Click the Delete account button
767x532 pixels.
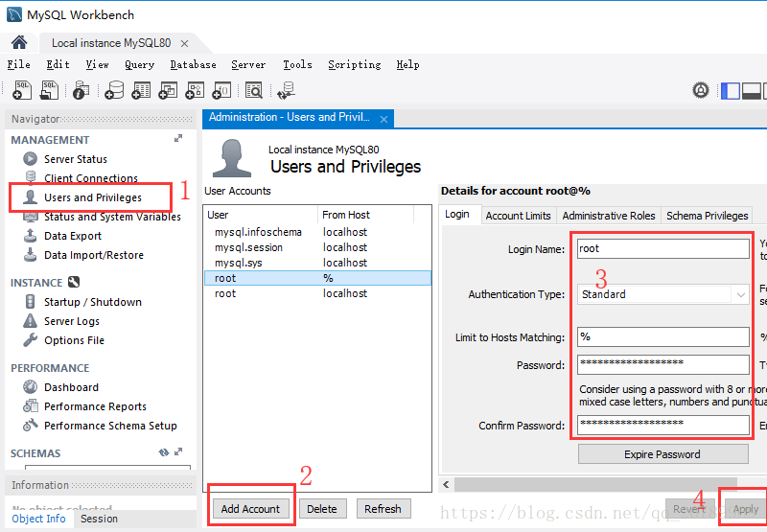pos(322,509)
